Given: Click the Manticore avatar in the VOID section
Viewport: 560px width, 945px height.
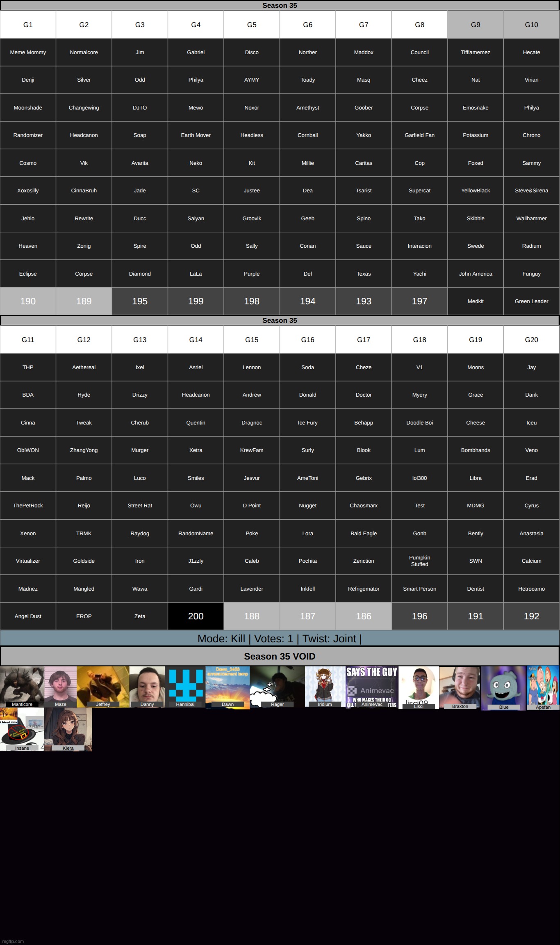Looking at the screenshot, I should 22,686.
